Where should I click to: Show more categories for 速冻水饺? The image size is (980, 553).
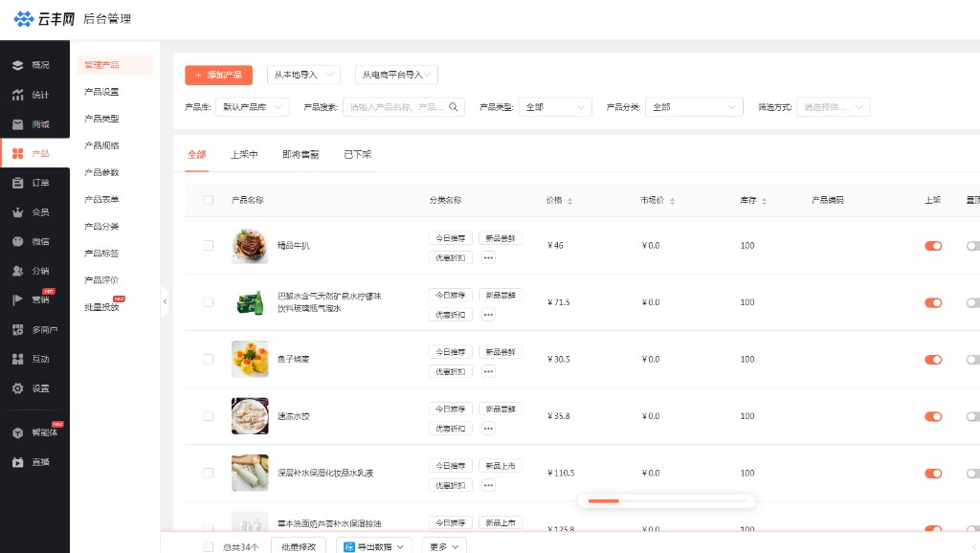coord(488,428)
